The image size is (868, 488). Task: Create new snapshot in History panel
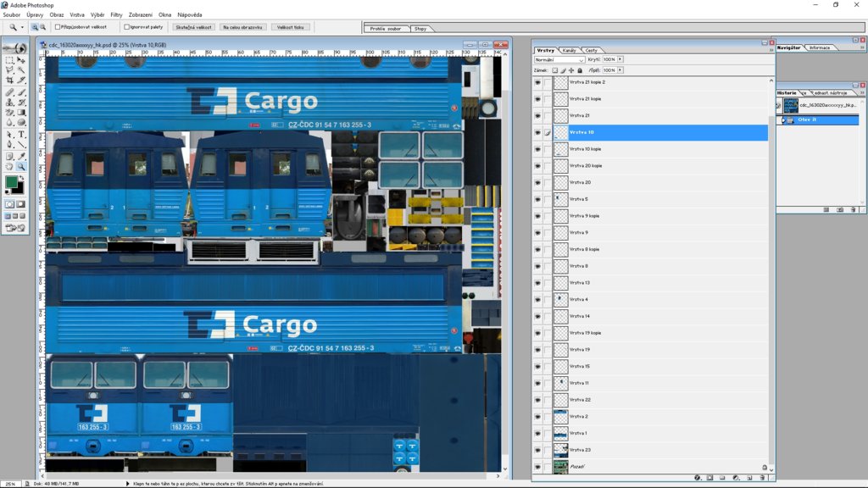pos(840,210)
